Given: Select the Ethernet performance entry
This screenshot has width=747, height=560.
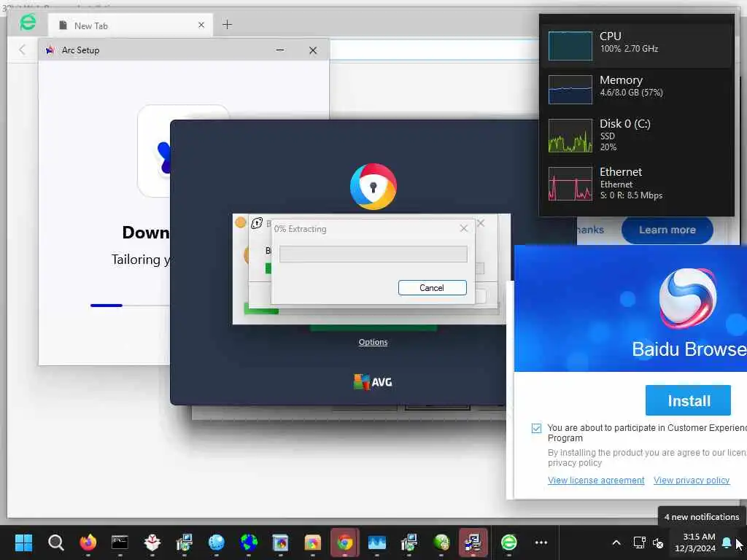Looking at the screenshot, I should pos(636,183).
